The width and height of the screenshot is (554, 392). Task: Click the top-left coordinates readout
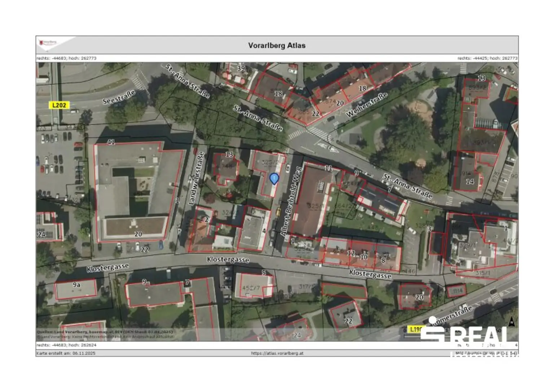[66, 58]
